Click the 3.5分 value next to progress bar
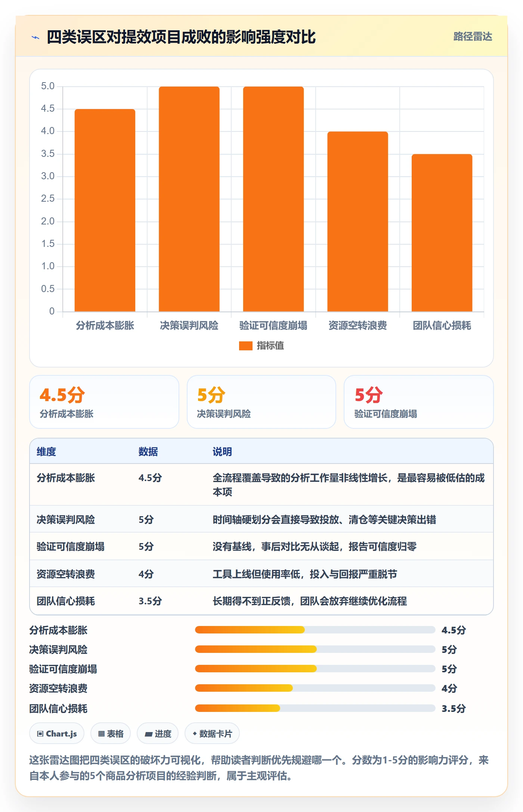523x812 pixels. [454, 709]
